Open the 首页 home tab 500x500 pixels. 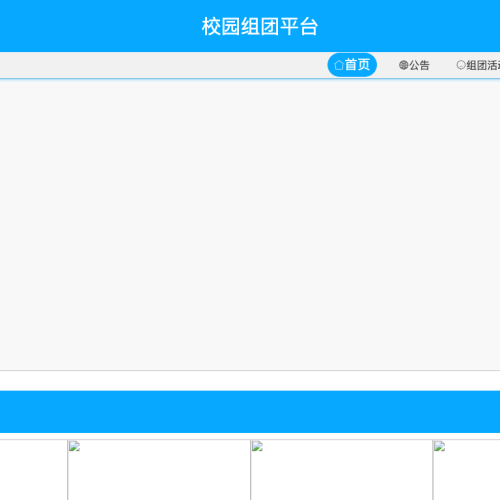tap(352, 65)
